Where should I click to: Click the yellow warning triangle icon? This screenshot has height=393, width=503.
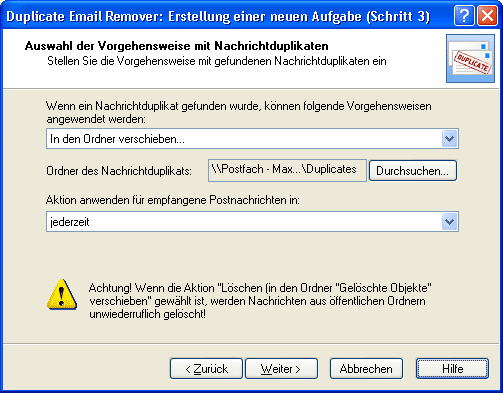pyautogui.click(x=62, y=294)
